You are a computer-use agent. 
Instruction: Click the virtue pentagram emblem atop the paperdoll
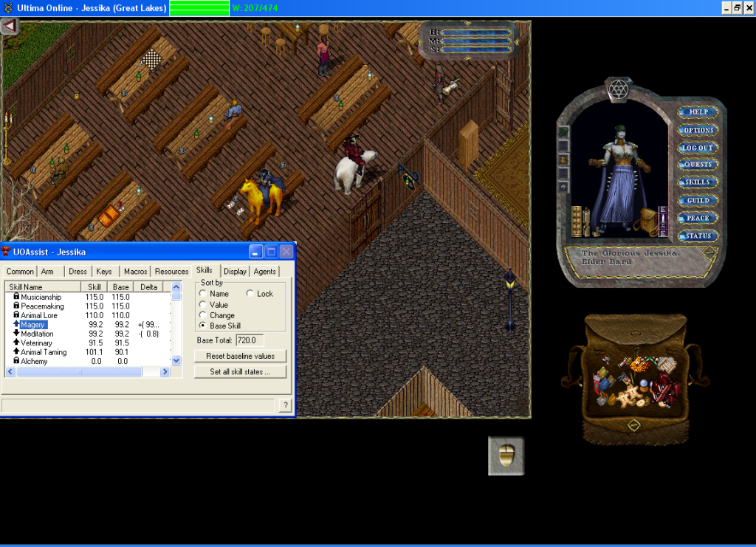click(619, 89)
